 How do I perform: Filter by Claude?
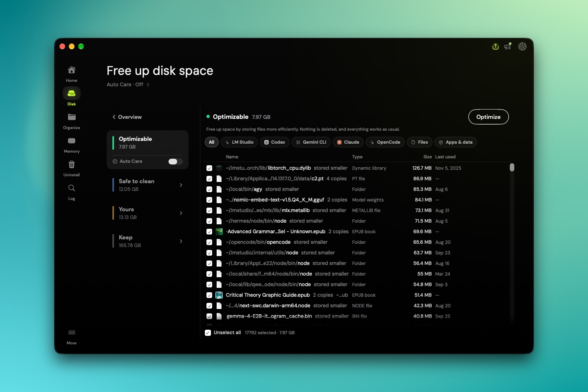348,142
